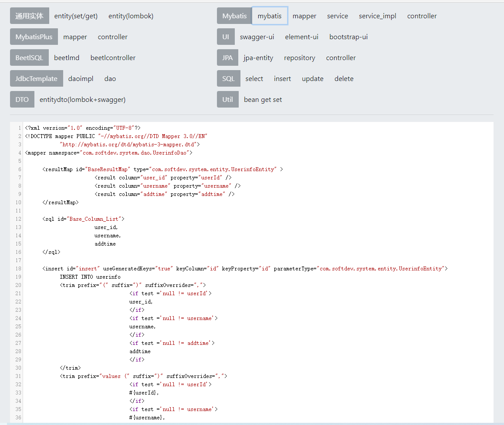Select the entitydto(lombok+swagger) template

(82, 100)
